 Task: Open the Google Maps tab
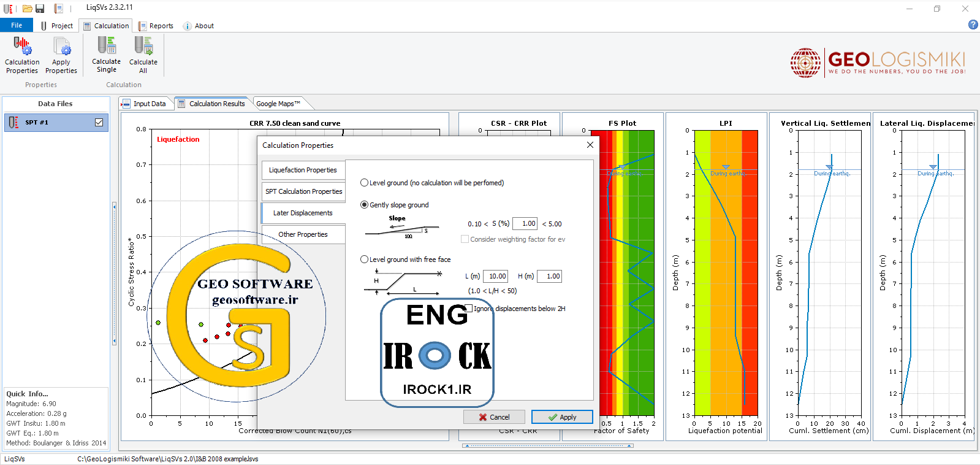point(278,104)
